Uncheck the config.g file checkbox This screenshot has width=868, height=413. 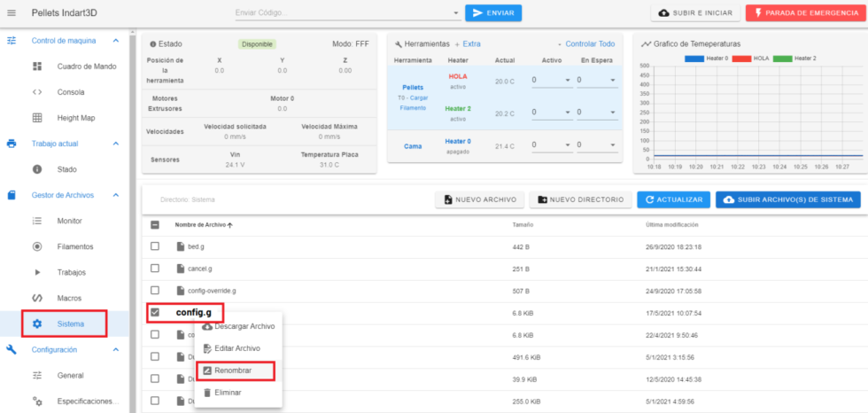[155, 312]
